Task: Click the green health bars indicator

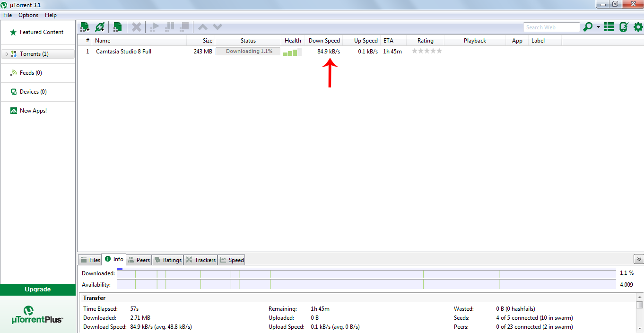Action: tap(292, 52)
